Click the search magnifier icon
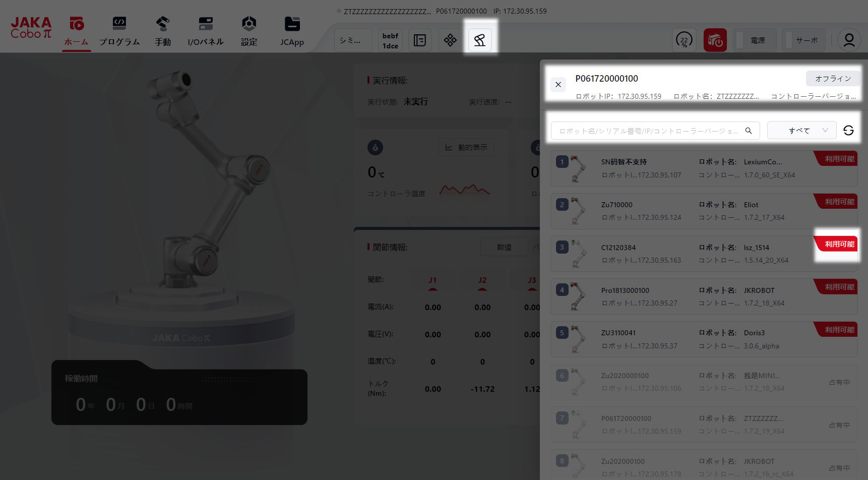Image resolution: width=868 pixels, height=480 pixels. pos(749,131)
